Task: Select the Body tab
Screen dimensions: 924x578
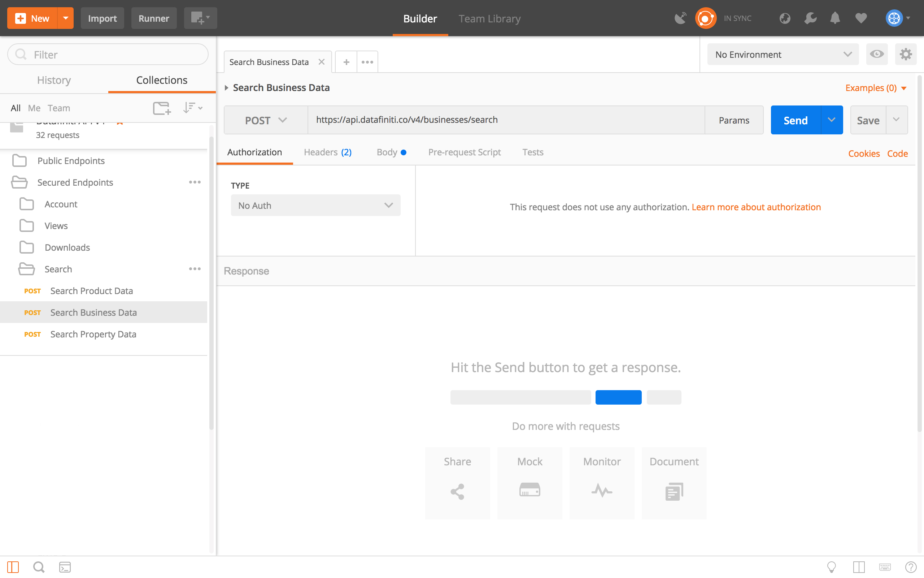Action: (391, 152)
